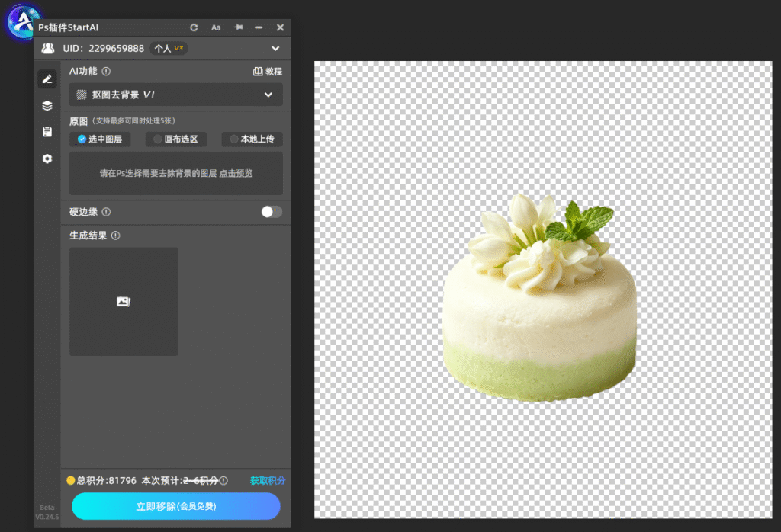Click the info icon next to 生成结果
The width and height of the screenshot is (781, 532).
(116, 236)
